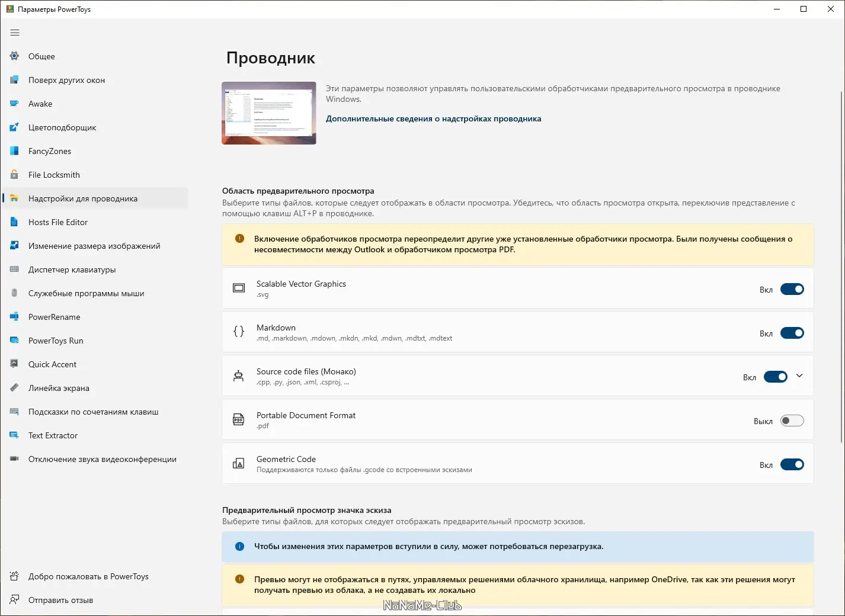
Task: Open File Locksmith settings via its lock icon
Action: (x=14, y=175)
